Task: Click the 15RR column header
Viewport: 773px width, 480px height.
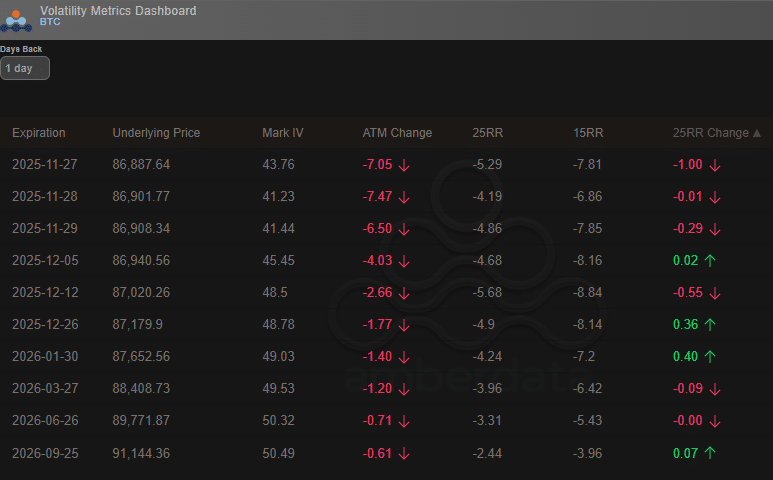Action: (588, 133)
